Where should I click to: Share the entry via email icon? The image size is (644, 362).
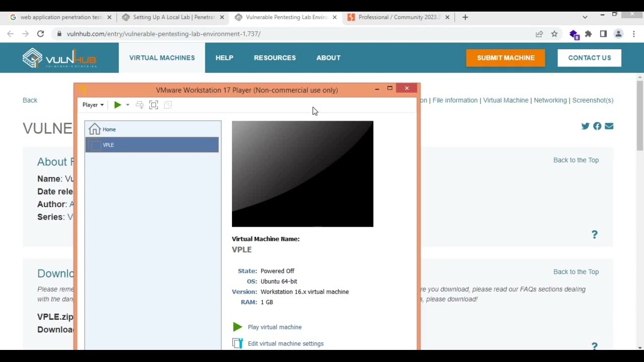tap(609, 126)
